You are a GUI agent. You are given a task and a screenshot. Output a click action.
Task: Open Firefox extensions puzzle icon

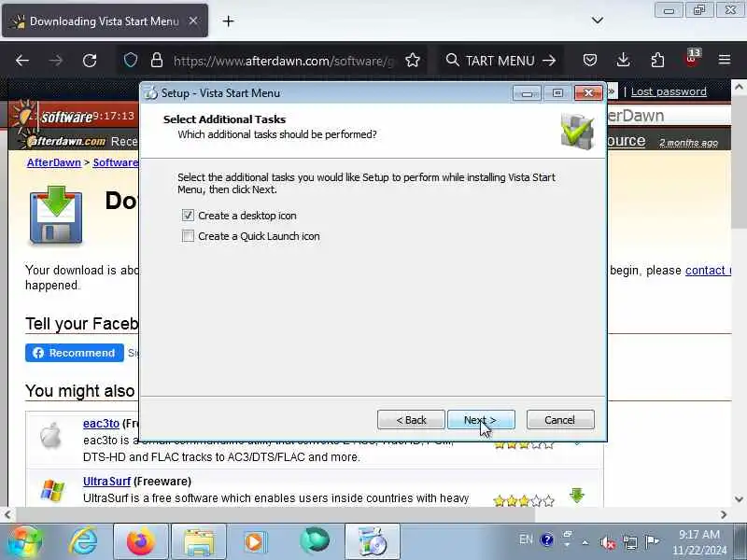tap(657, 60)
